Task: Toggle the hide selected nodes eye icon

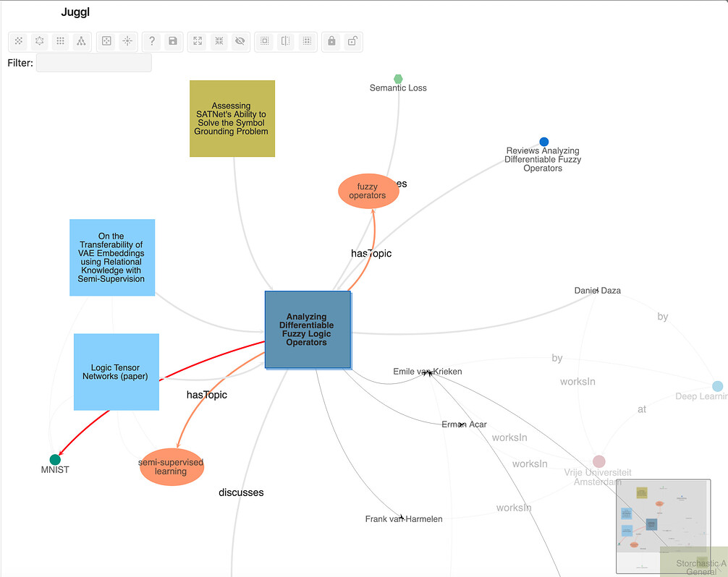Action: click(240, 41)
